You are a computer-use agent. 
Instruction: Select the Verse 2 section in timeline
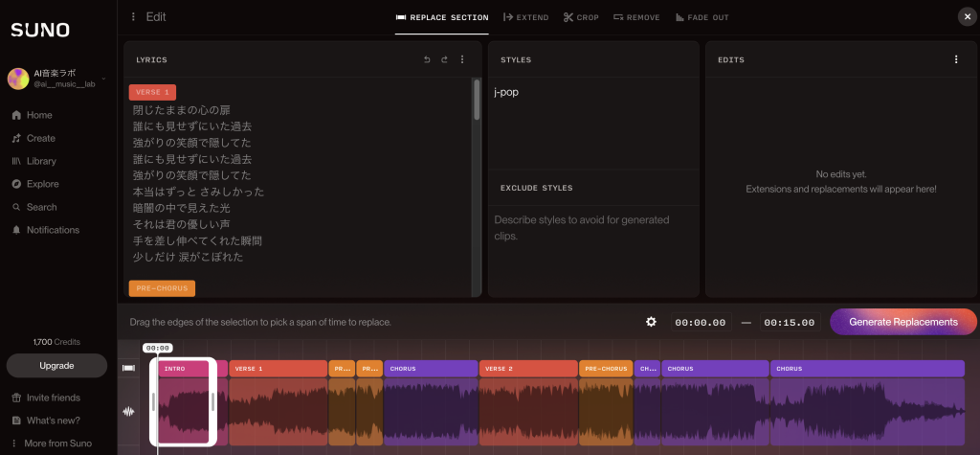coord(527,368)
